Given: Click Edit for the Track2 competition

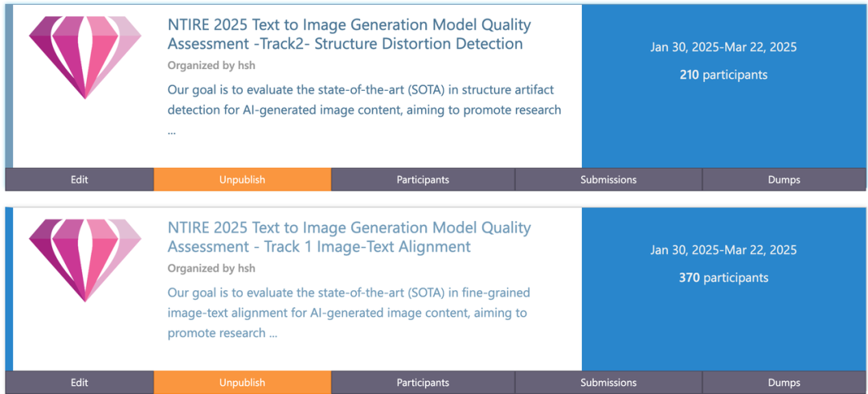Looking at the screenshot, I should 79,179.
